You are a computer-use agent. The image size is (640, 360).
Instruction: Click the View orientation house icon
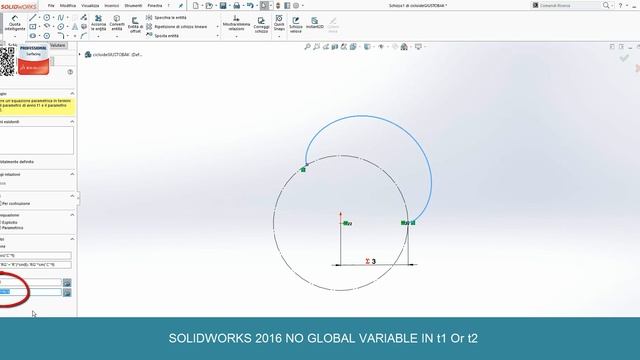point(404,47)
